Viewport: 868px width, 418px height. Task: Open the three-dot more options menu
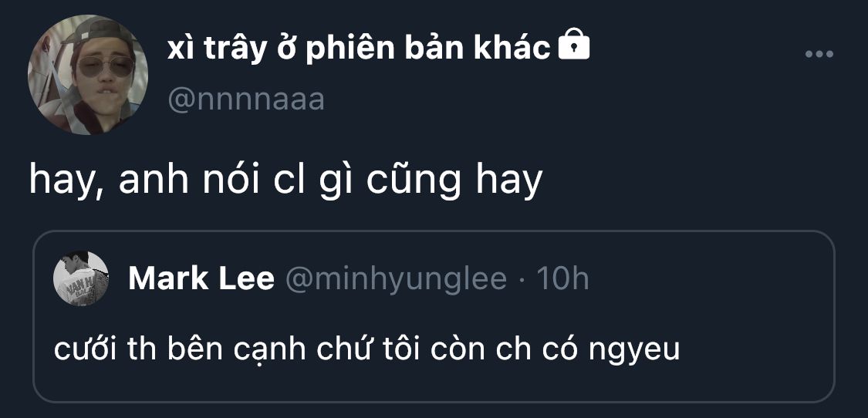(x=819, y=54)
